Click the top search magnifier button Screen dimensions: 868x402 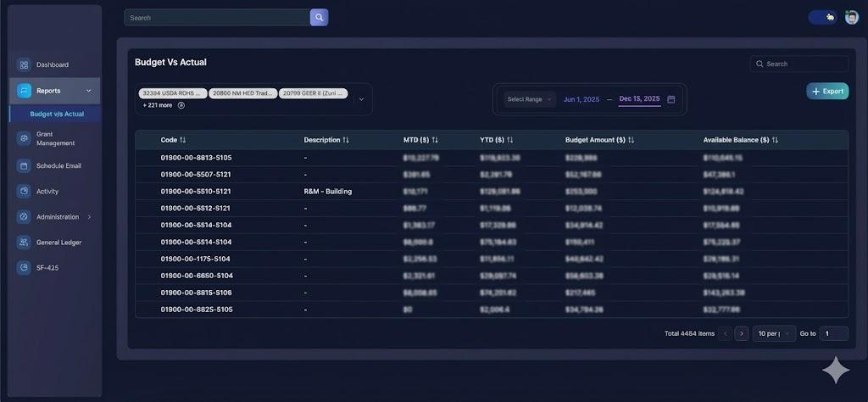coord(319,17)
